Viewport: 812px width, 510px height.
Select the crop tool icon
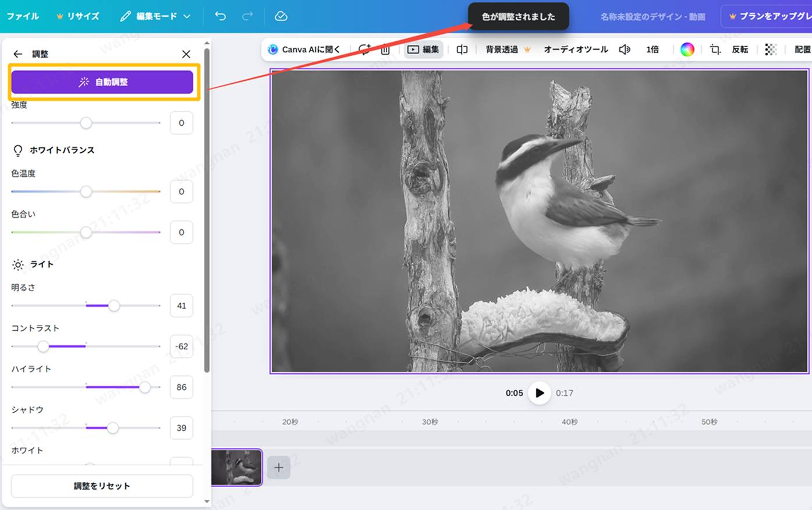tap(714, 49)
